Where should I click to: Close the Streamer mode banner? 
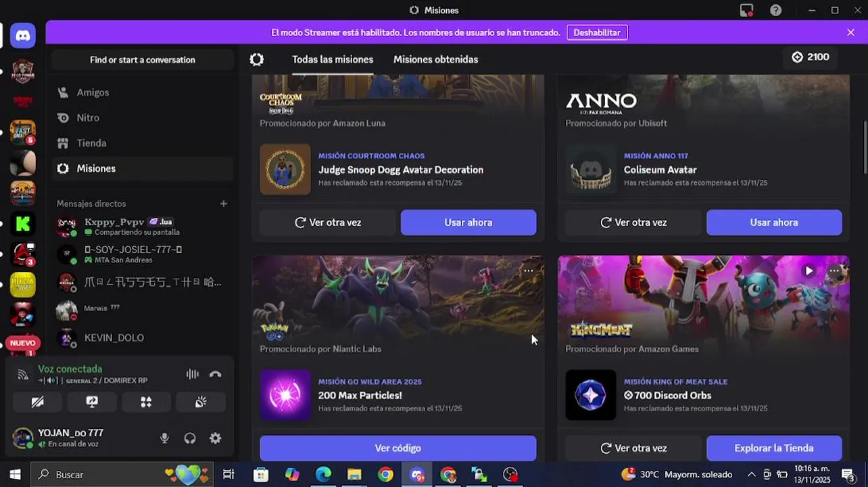tap(850, 32)
